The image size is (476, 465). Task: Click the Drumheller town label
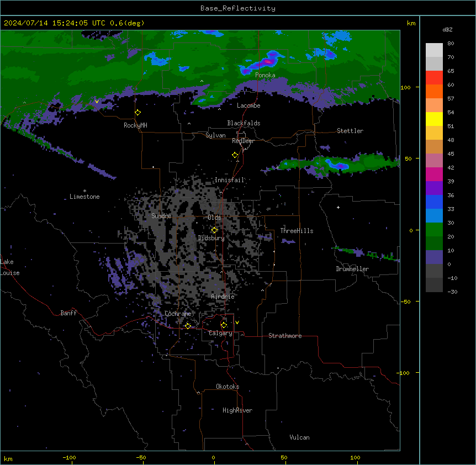[352, 269]
